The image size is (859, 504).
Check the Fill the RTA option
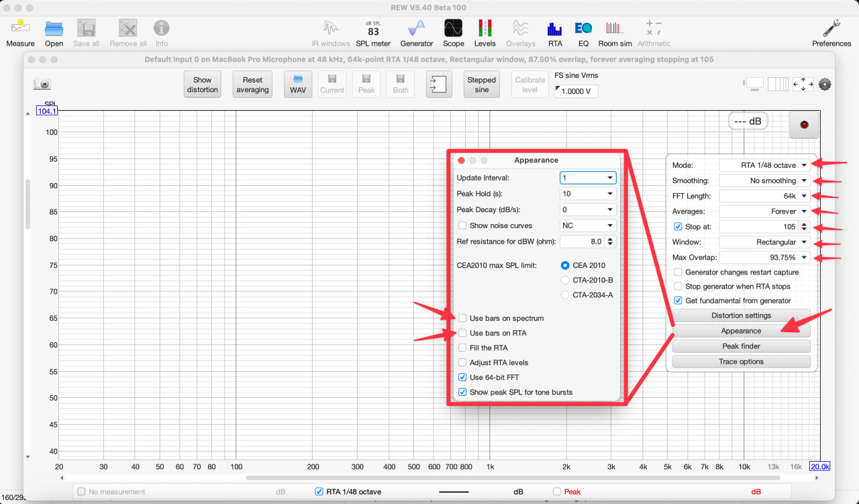[462, 348]
